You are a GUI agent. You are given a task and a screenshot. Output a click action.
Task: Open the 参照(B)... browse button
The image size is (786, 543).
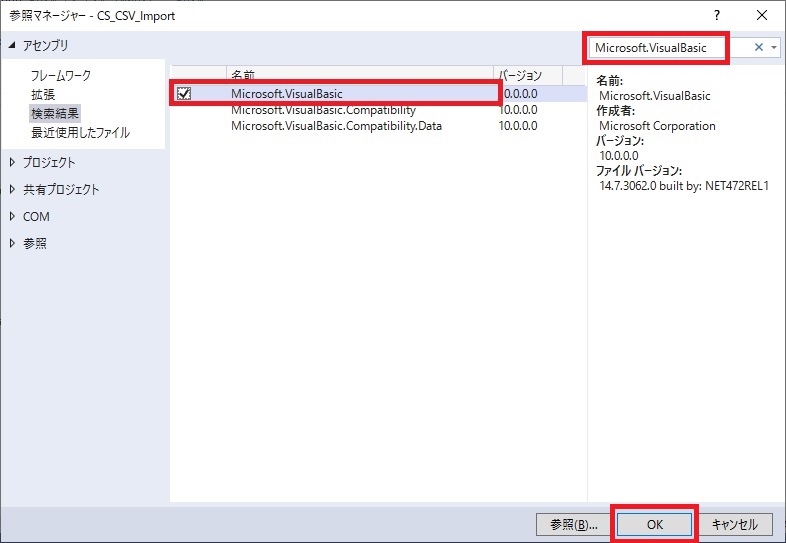(x=573, y=524)
